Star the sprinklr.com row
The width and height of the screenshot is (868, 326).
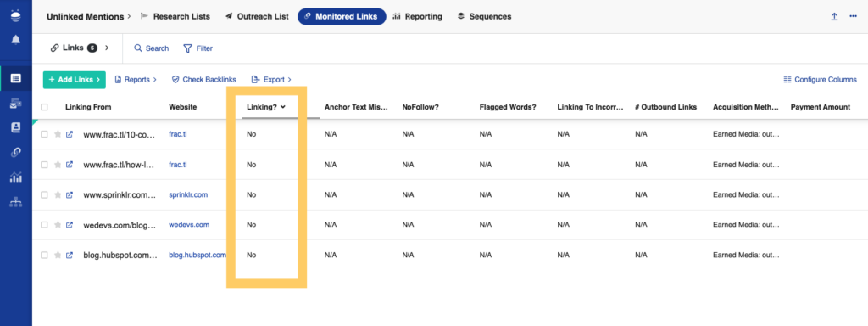pos(58,194)
